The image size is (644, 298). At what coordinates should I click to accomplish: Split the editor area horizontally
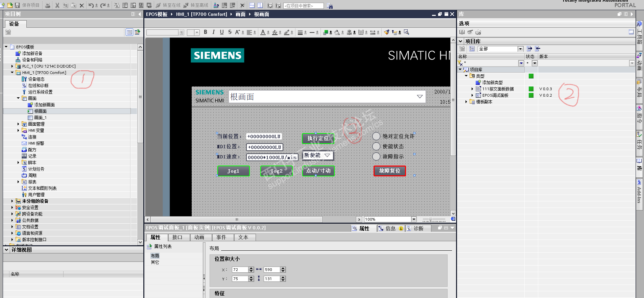[x=252, y=5]
